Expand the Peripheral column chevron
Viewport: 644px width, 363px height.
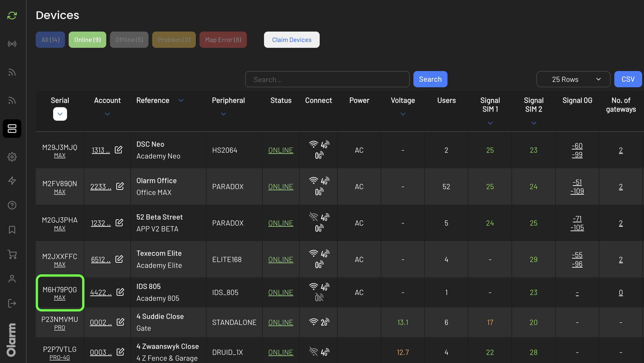[223, 114]
